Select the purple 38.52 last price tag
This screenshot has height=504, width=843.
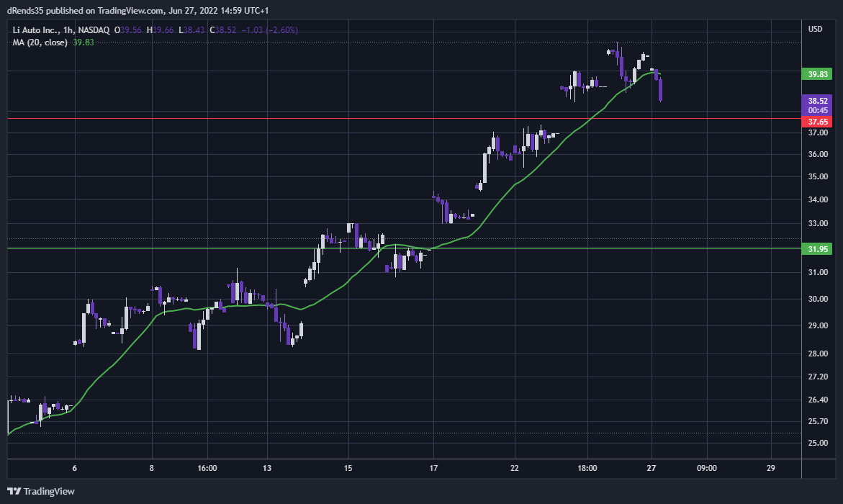coord(817,105)
